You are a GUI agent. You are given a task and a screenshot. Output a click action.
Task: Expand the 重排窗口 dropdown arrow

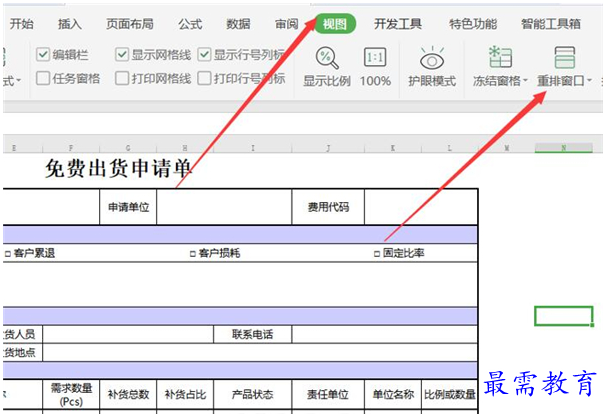tap(589, 81)
